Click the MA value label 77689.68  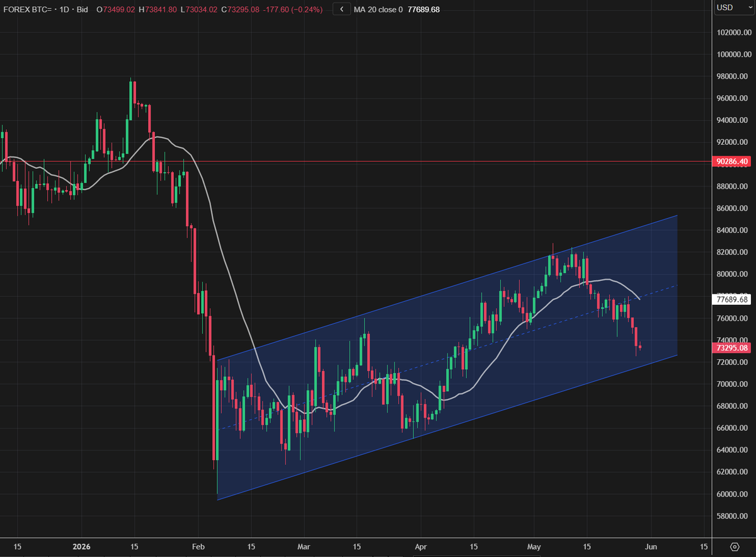coord(732,300)
